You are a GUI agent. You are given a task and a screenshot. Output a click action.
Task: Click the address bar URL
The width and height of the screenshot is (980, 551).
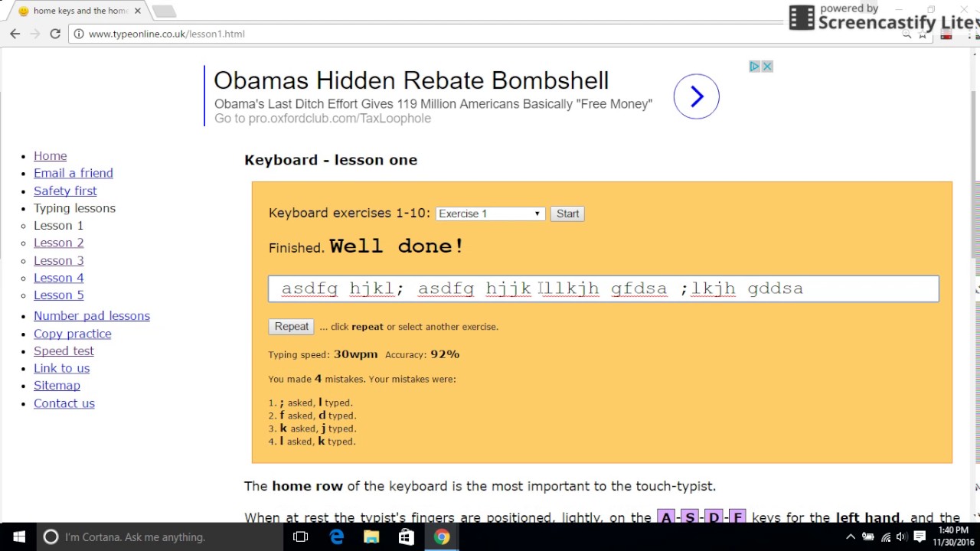click(x=166, y=34)
